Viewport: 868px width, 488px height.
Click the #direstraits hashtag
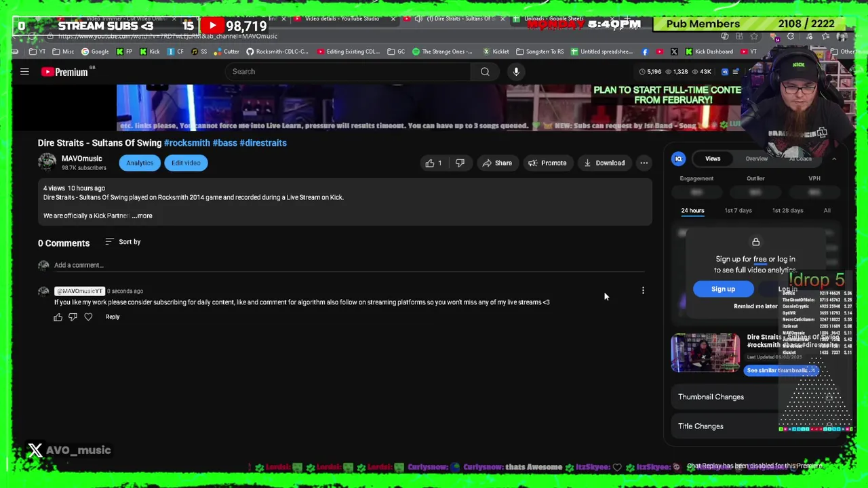(x=263, y=143)
